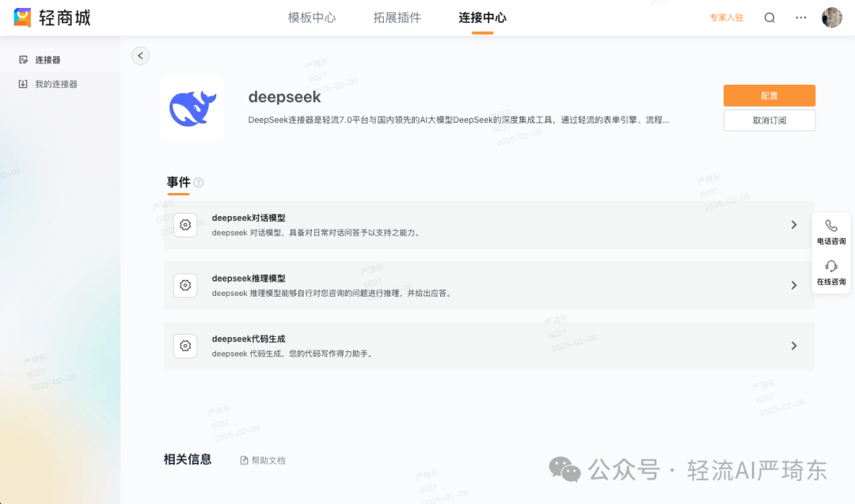Click the deepseek whale logo
This screenshot has height=504, width=855.
coord(192,108)
